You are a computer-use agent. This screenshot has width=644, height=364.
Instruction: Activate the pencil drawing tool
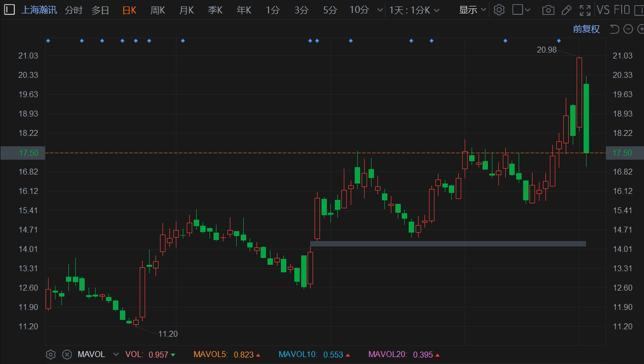click(x=567, y=10)
